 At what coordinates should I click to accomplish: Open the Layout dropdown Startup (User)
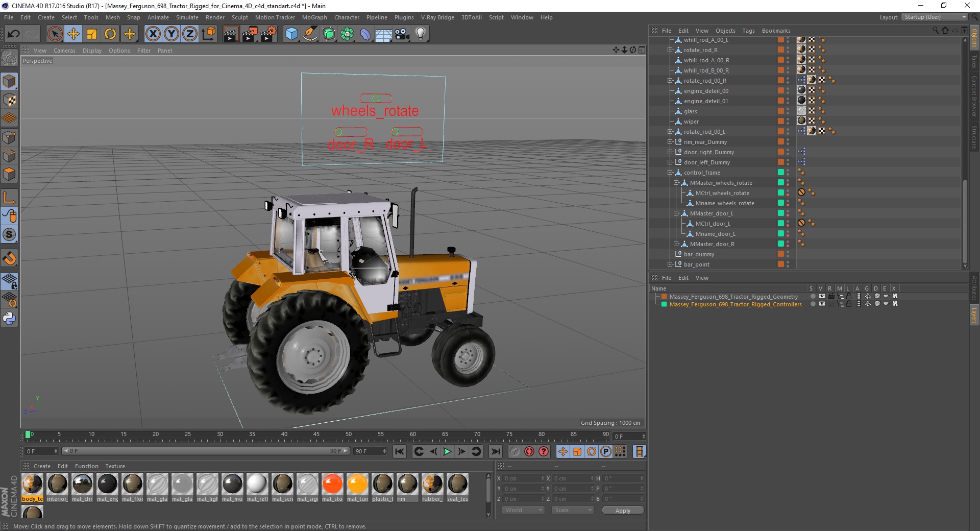935,17
